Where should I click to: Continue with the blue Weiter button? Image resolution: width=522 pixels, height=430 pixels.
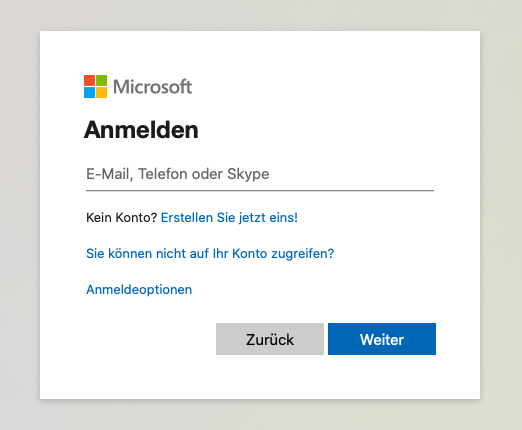pos(382,339)
